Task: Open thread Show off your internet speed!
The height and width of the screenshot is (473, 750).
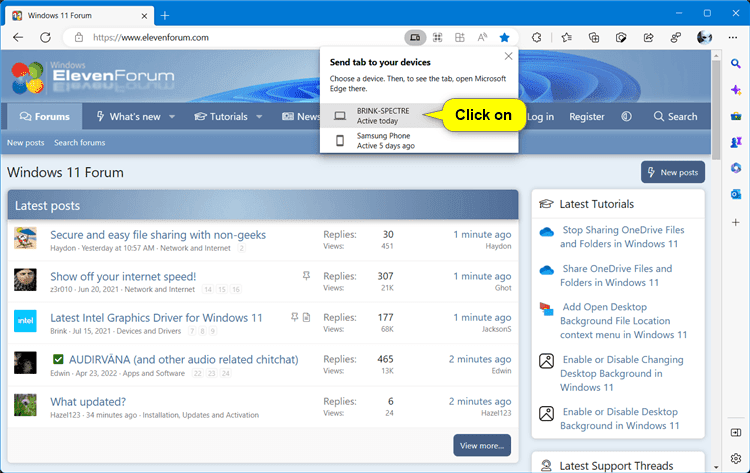Action: point(123,276)
